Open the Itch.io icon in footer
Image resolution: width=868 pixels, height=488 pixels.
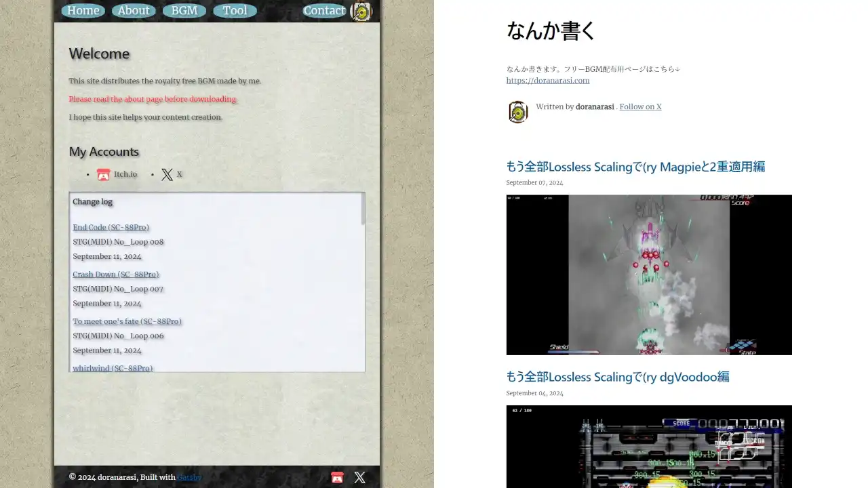(337, 477)
